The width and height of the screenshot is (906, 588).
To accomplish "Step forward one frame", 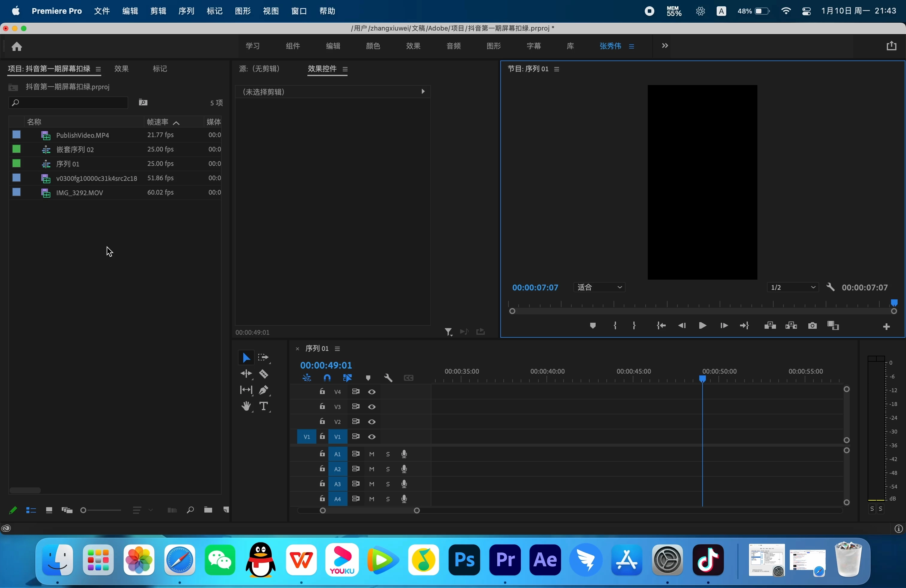I will 724,326.
